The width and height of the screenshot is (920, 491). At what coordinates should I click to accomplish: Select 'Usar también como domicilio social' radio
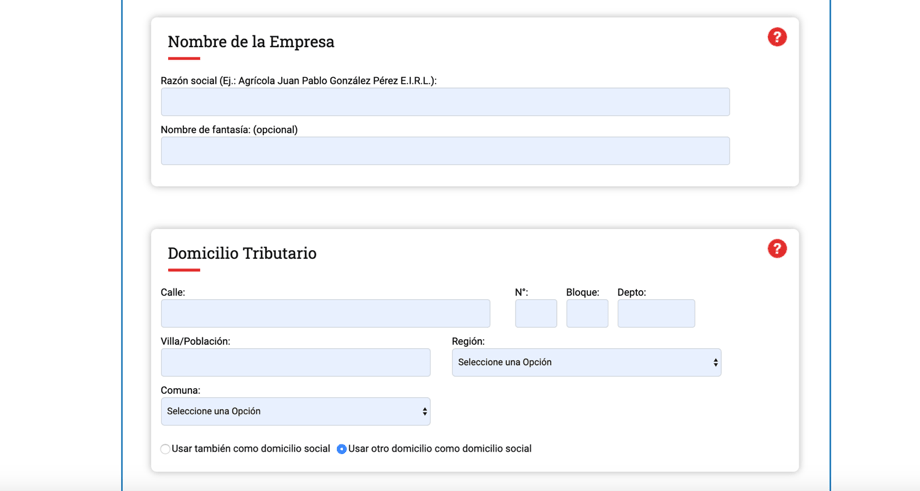tap(165, 449)
